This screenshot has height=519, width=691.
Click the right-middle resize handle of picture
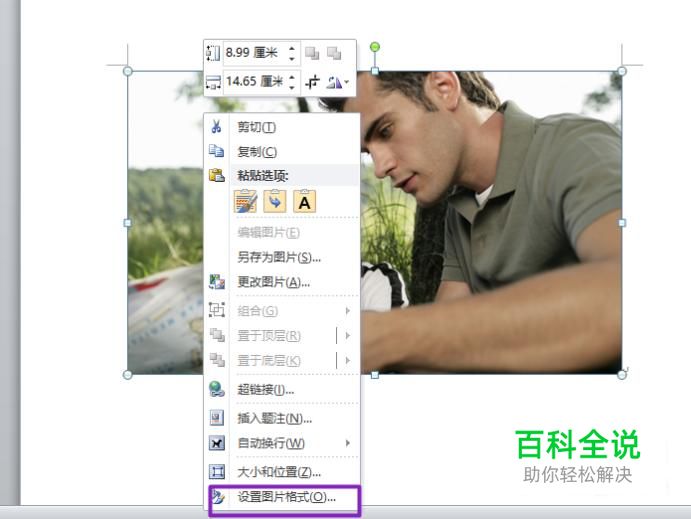point(622,223)
